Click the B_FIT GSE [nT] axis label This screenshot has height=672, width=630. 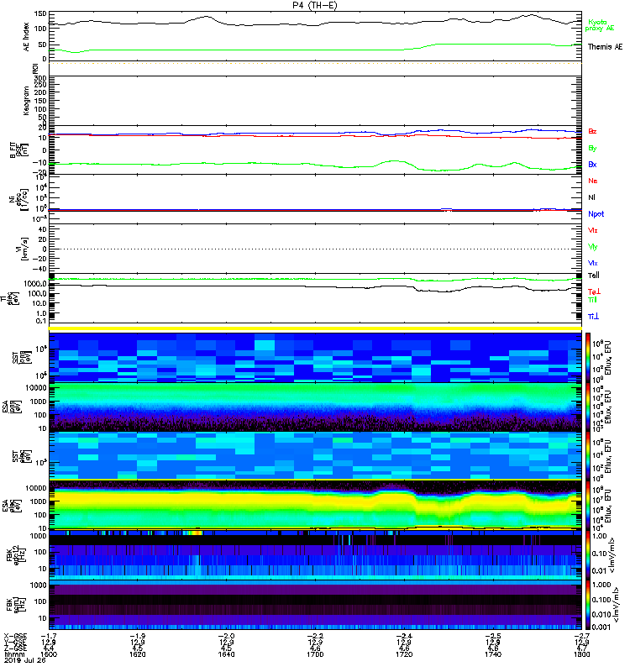tap(18, 150)
